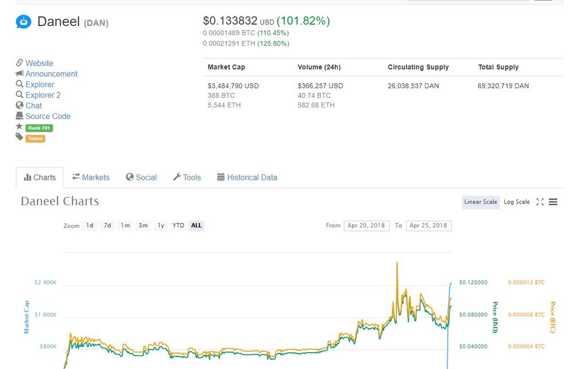This screenshot has width=588, height=369.
Task: Switch to the Tools tab
Action: click(187, 178)
